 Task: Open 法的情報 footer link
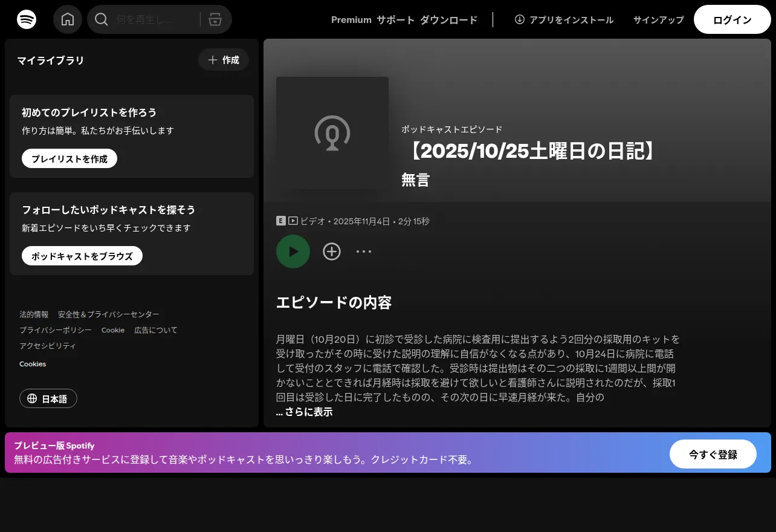[x=34, y=314]
